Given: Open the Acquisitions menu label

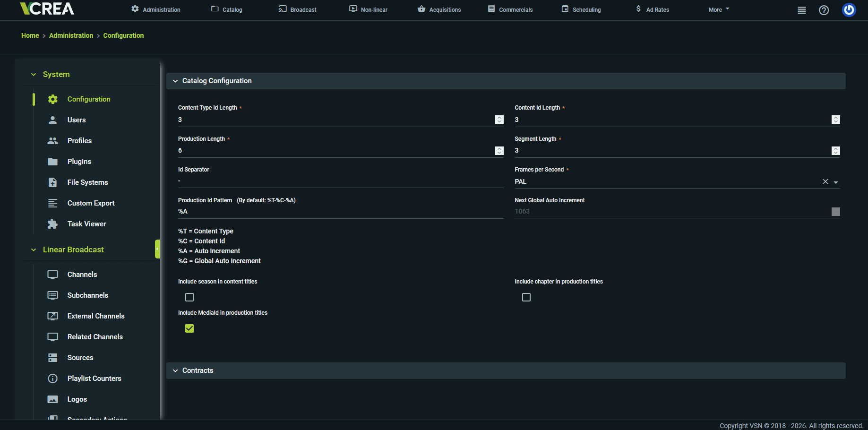Looking at the screenshot, I should click(445, 10).
